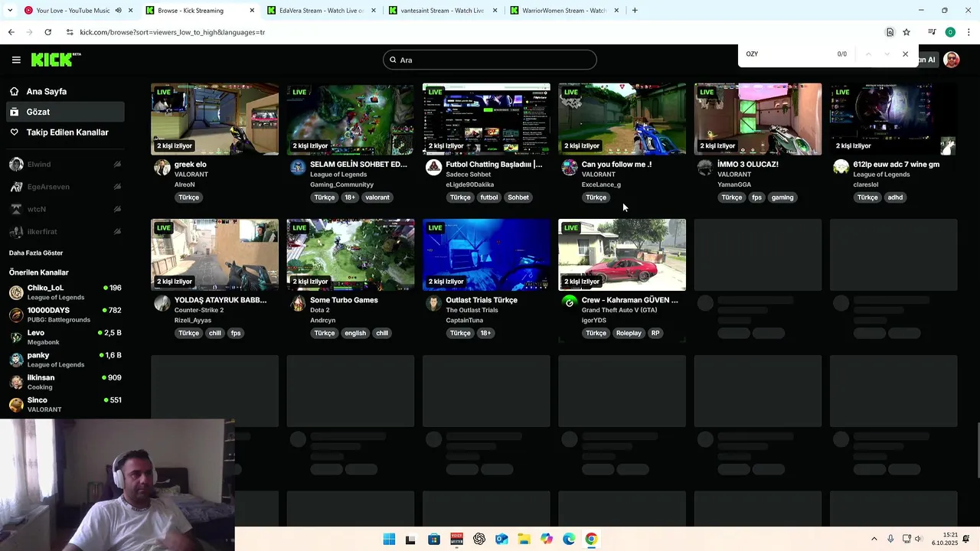
Task: Click eLigde90Dakika streamer avatar
Action: pos(433,168)
